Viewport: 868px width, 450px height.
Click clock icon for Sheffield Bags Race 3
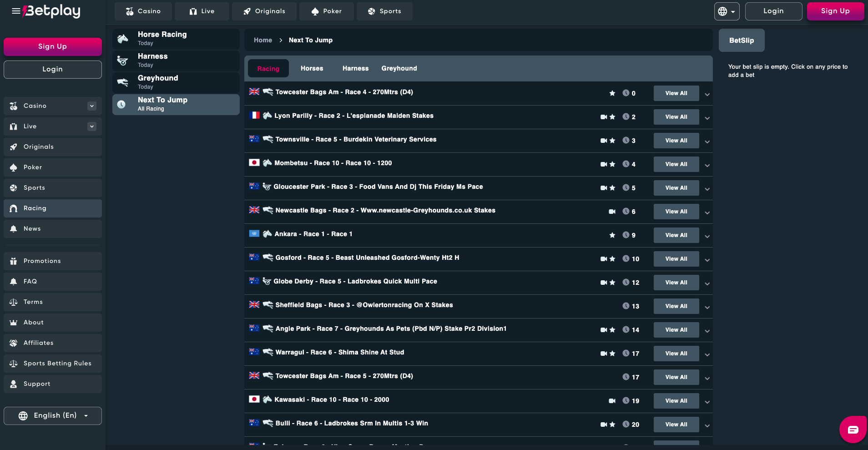tap(626, 306)
